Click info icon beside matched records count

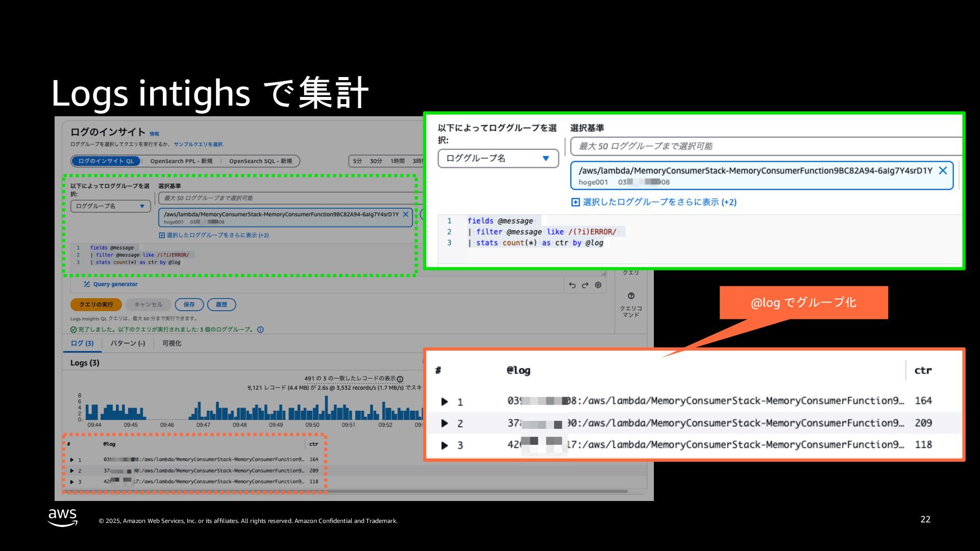[400, 379]
